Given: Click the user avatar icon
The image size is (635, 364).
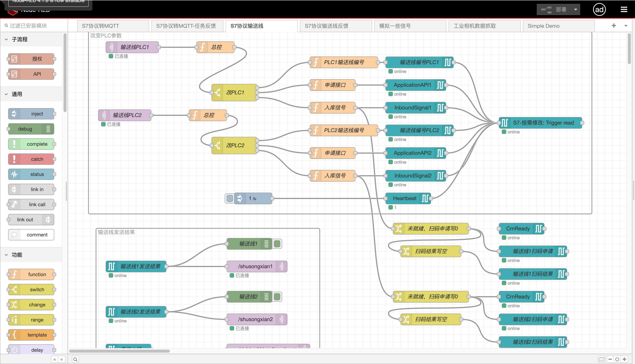Looking at the screenshot, I should coord(599,9).
